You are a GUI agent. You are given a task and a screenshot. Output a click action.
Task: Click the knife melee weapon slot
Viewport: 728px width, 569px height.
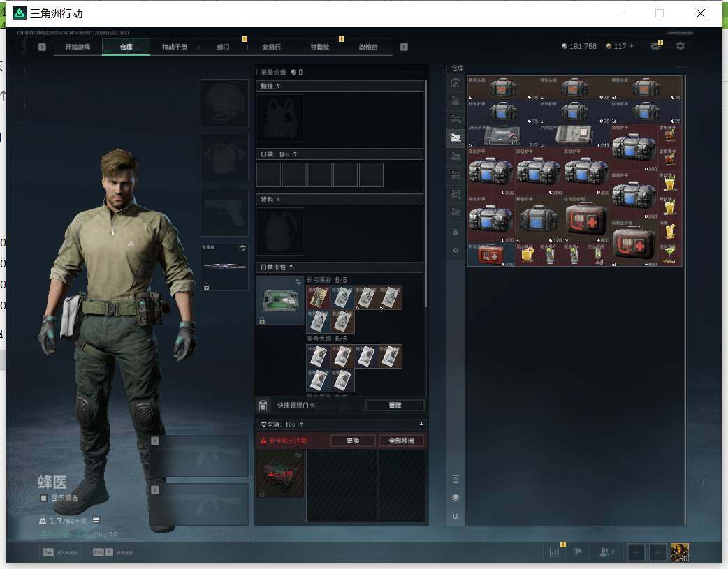[x=224, y=267]
